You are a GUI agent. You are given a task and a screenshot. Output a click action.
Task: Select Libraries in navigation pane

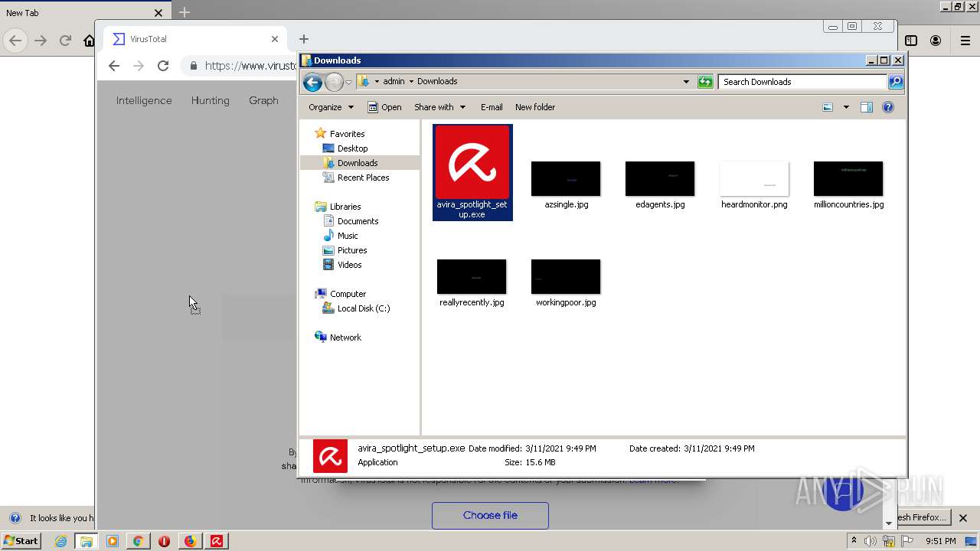click(345, 207)
